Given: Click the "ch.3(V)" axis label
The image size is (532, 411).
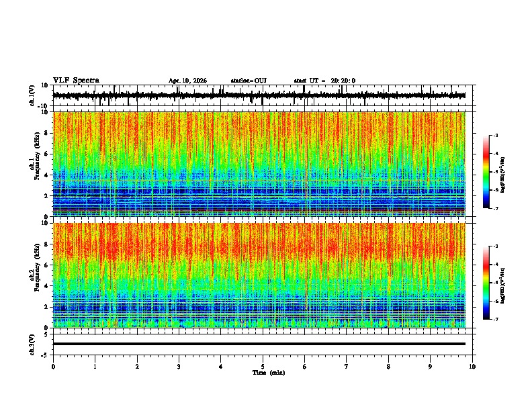Looking at the screenshot, I should coord(32,345).
